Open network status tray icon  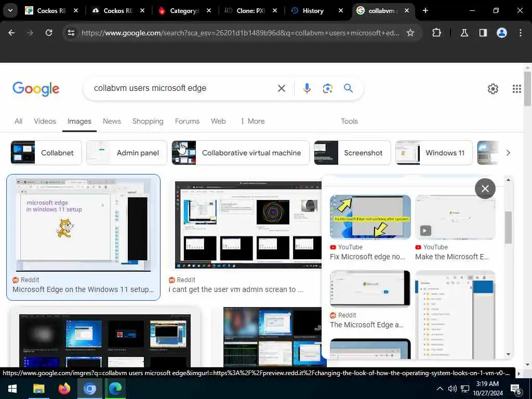tap(465, 389)
